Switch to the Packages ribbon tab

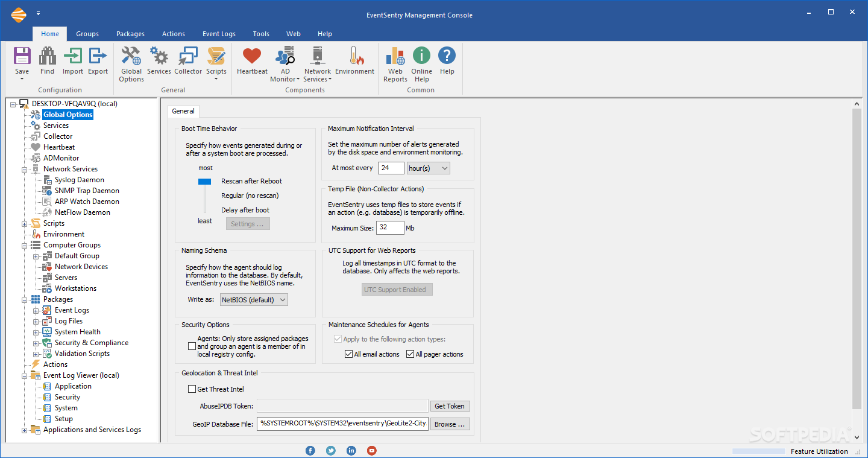(x=130, y=34)
